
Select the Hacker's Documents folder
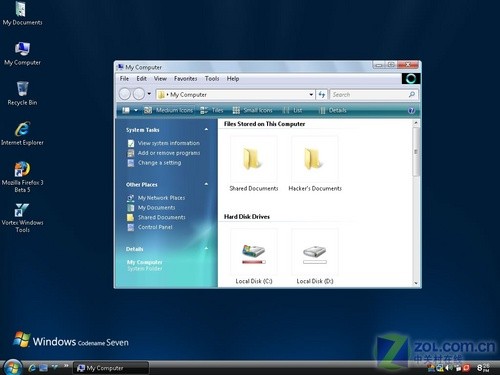pyautogui.click(x=315, y=164)
